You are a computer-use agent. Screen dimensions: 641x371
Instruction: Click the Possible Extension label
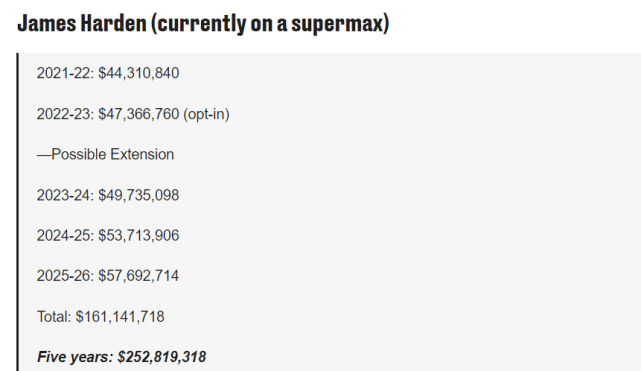(x=105, y=154)
